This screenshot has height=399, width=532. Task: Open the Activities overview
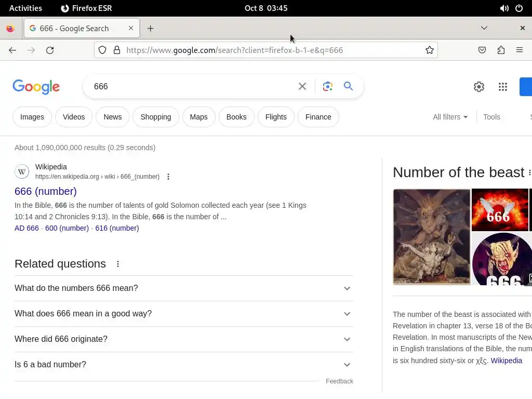(25, 8)
